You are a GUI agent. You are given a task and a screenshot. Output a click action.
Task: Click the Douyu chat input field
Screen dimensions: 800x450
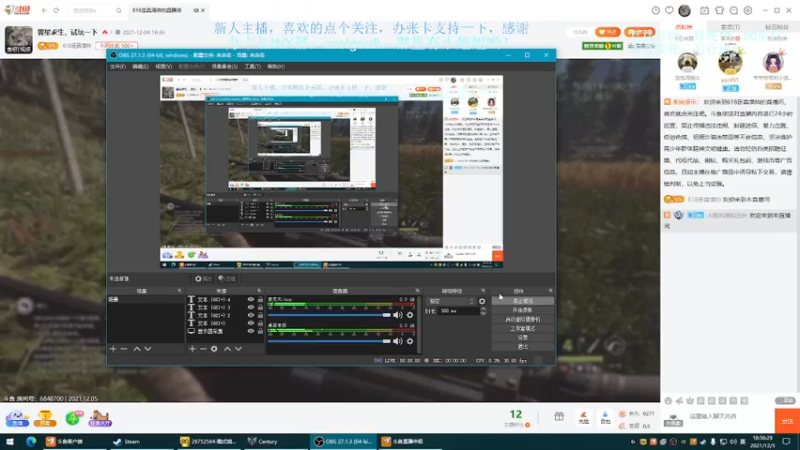pos(730,416)
